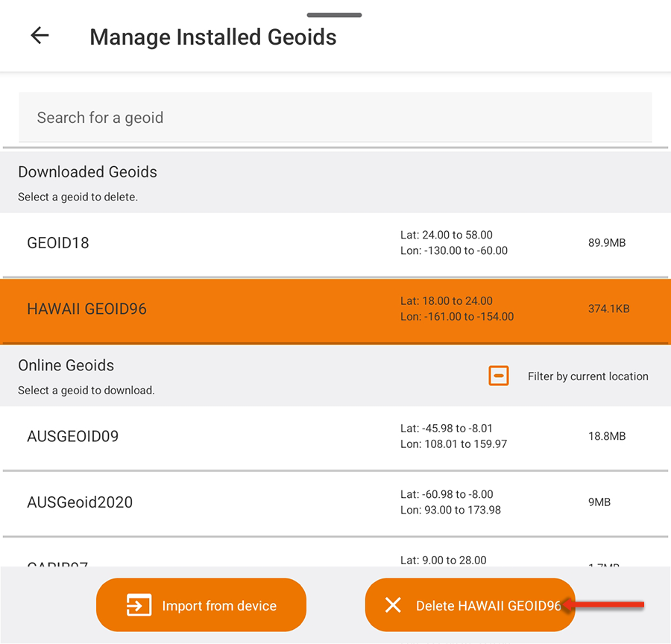Click Lon: -161.00 to -154.00 text

pyautogui.click(x=457, y=317)
